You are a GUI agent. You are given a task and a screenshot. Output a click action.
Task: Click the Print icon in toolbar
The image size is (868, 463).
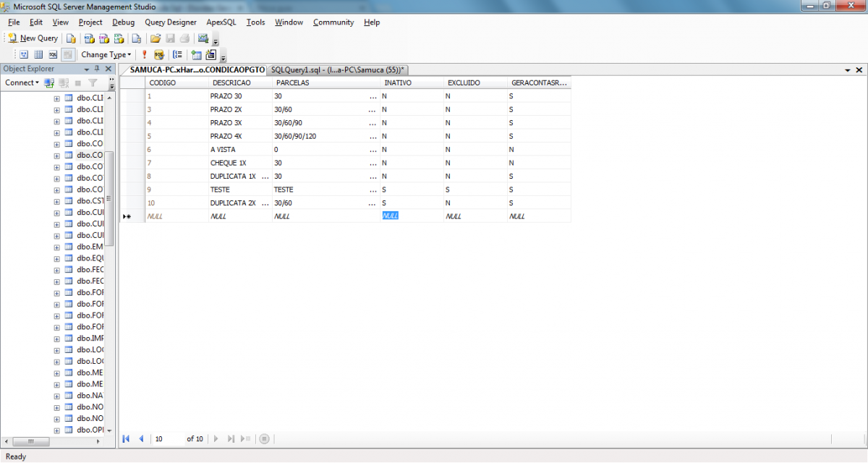click(184, 38)
